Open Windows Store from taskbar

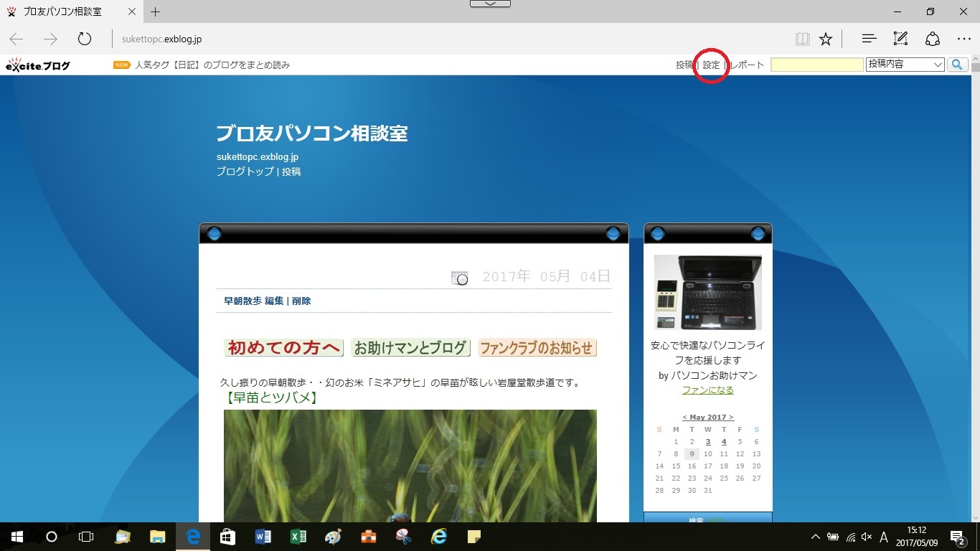(x=227, y=537)
